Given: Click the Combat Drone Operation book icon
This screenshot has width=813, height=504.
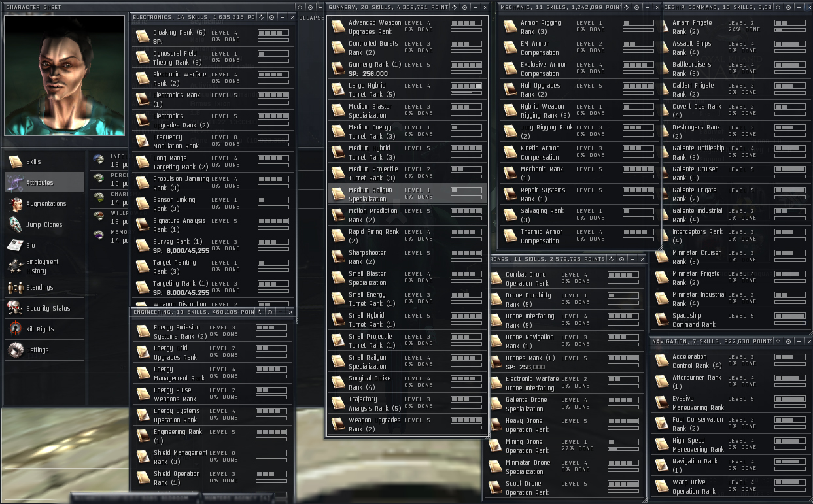Looking at the screenshot, I should (495, 278).
